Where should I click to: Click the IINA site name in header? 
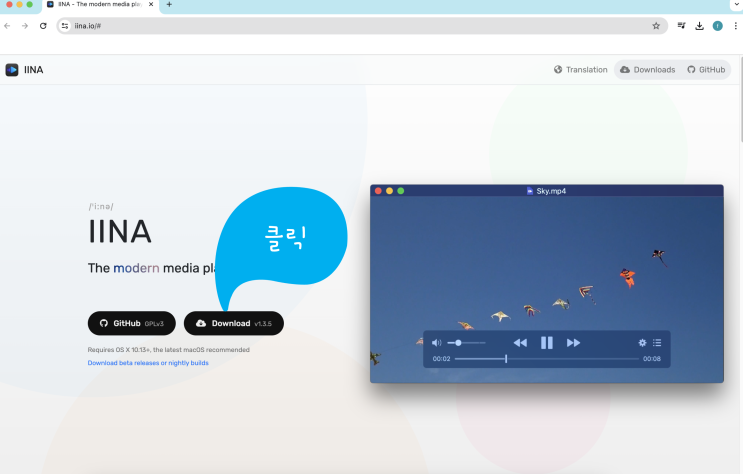pos(34,70)
